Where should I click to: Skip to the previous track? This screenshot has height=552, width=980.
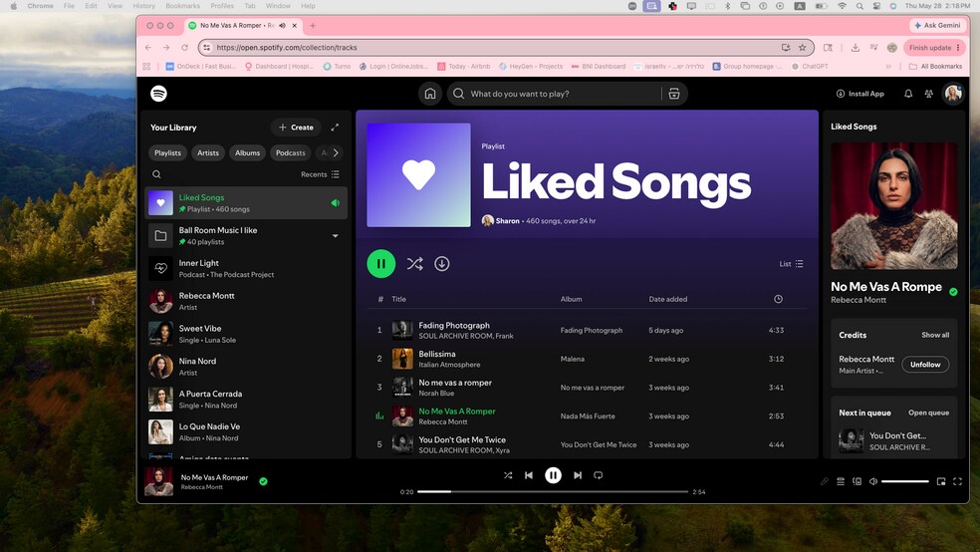(x=529, y=475)
